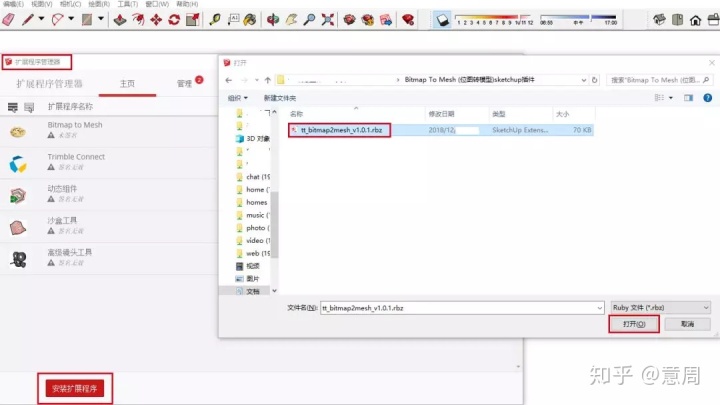Open the view options dropdown arrow
The image size is (720, 405).
pyautogui.click(x=671, y=98)
